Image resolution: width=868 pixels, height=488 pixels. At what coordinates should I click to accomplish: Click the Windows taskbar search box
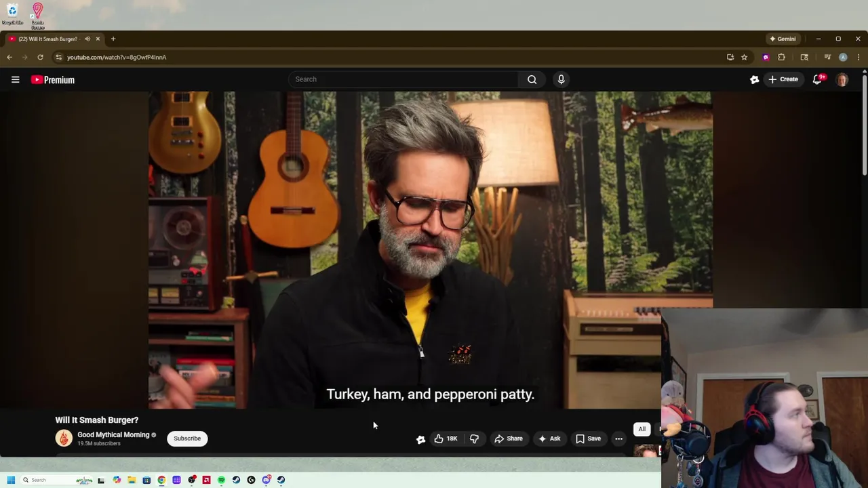point(57,480)
